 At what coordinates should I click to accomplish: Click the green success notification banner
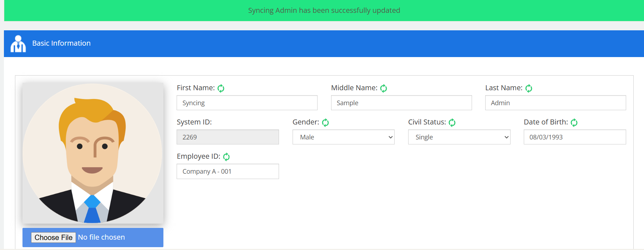pyautogui.click(x=324, y=10)
